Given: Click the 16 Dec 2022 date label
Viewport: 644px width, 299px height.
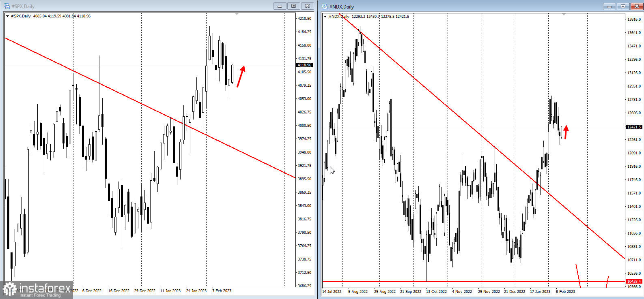Looking at the screenshot, I should click(x=119, y=291).
